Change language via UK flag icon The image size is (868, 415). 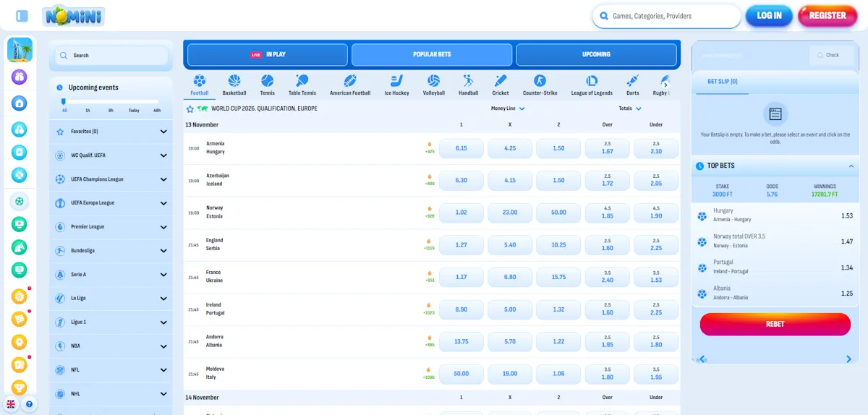point(11,404)
